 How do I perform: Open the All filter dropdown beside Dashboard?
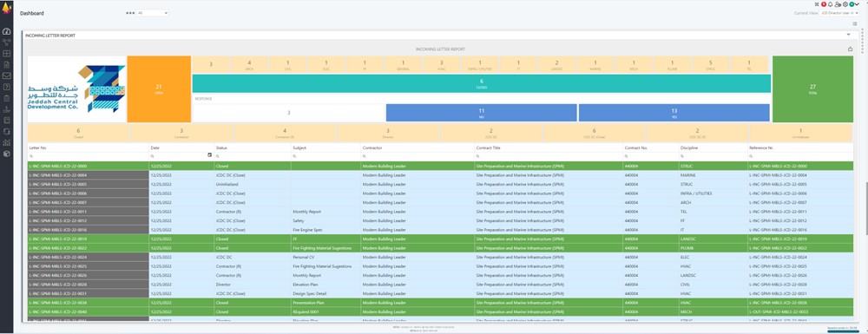152,13
